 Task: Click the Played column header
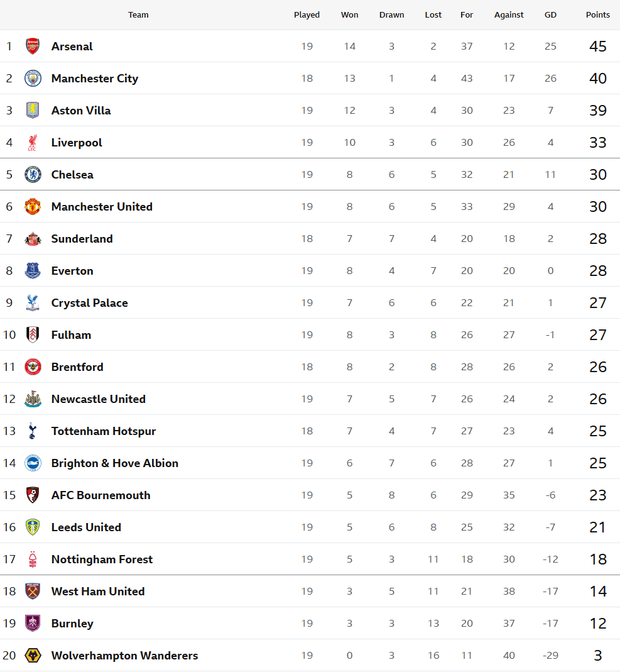[x=307, y=14]
